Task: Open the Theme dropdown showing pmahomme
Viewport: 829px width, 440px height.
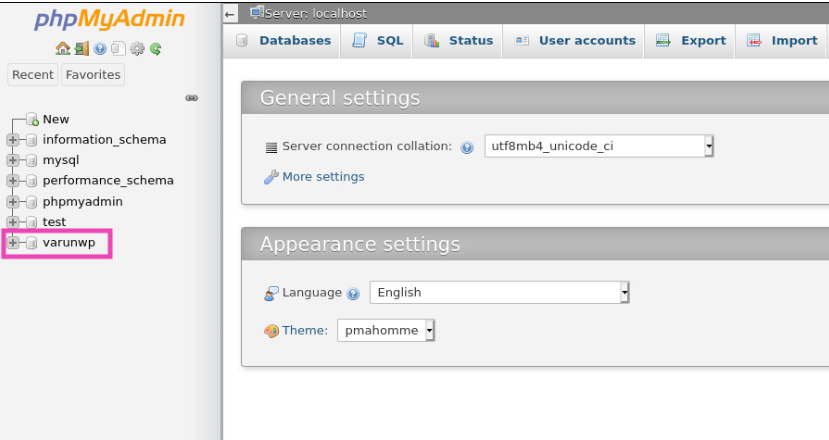Action: click(386, 331)
